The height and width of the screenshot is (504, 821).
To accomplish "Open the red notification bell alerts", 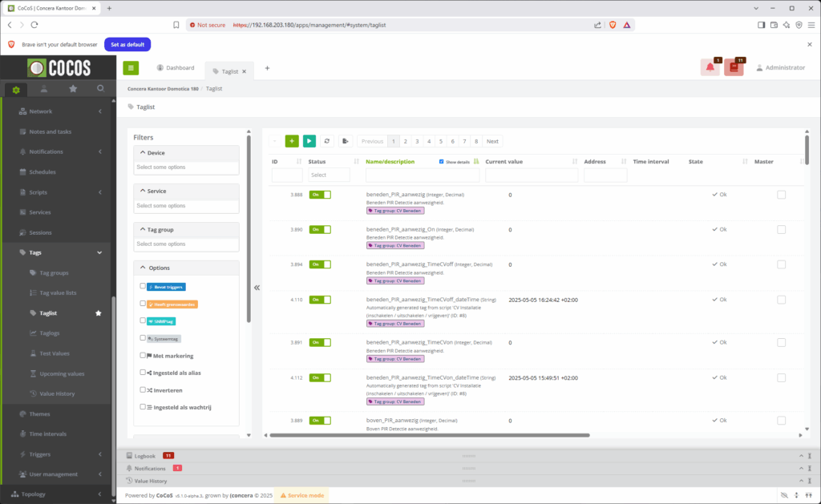I will (x=710, y=68).
